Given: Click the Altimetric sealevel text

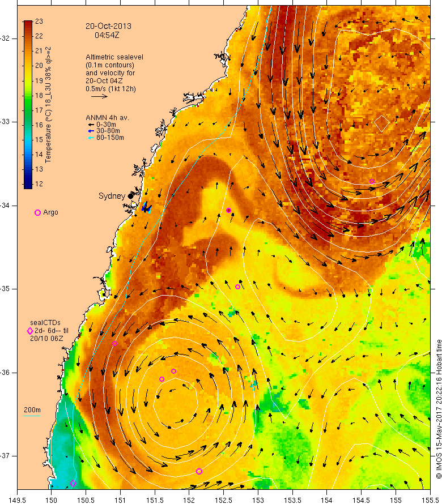Looking at the screenshot, I should point(114,57).
